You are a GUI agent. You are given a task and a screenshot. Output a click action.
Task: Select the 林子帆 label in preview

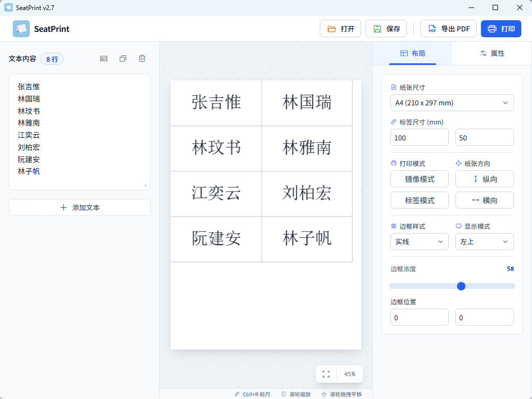tap(307, 239)
